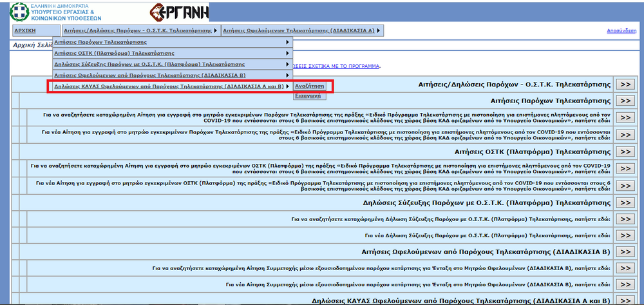Expand Αιτήσεις Ωφελούμενων Τηλεκατάρτισης (ΔΙΑΔΙΚΑΣΙΑ Α) menu
Viewport: 644px width, 305px height.
(301, 30)
